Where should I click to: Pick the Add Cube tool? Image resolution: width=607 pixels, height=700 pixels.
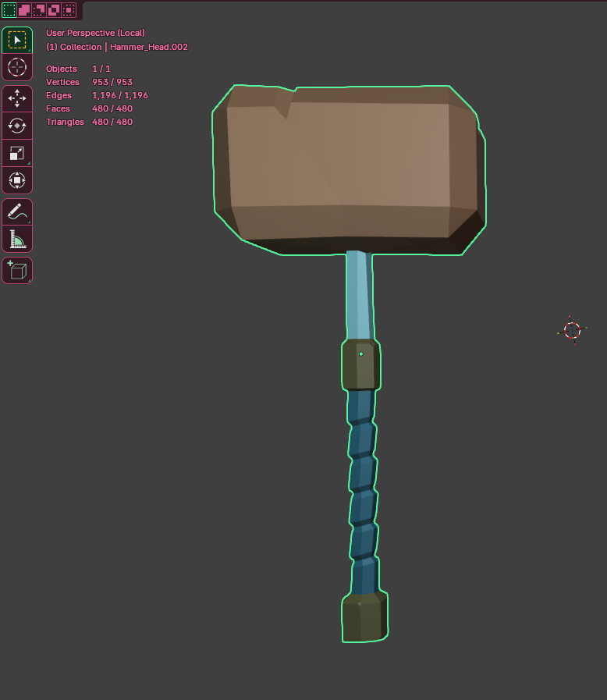[17, 271]
